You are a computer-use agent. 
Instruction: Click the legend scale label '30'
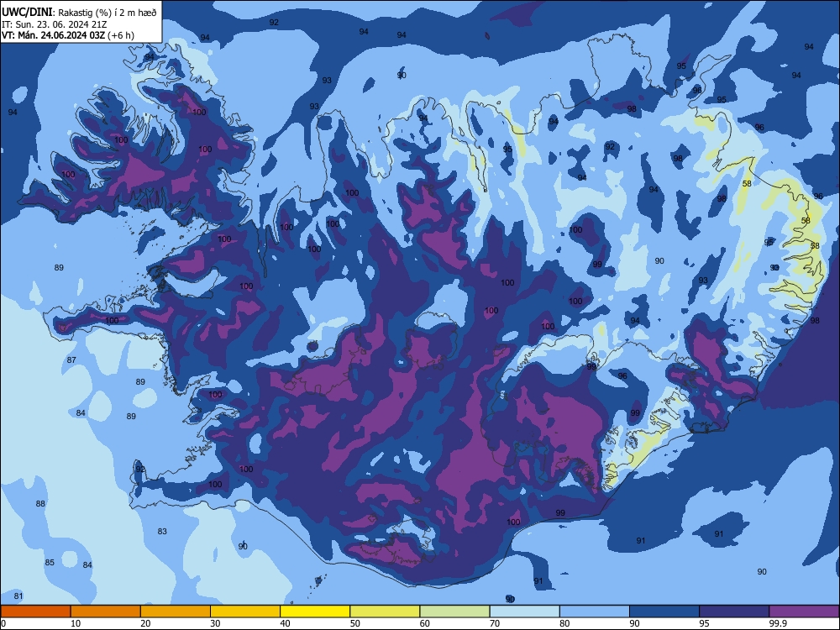(x=215, y=623)
